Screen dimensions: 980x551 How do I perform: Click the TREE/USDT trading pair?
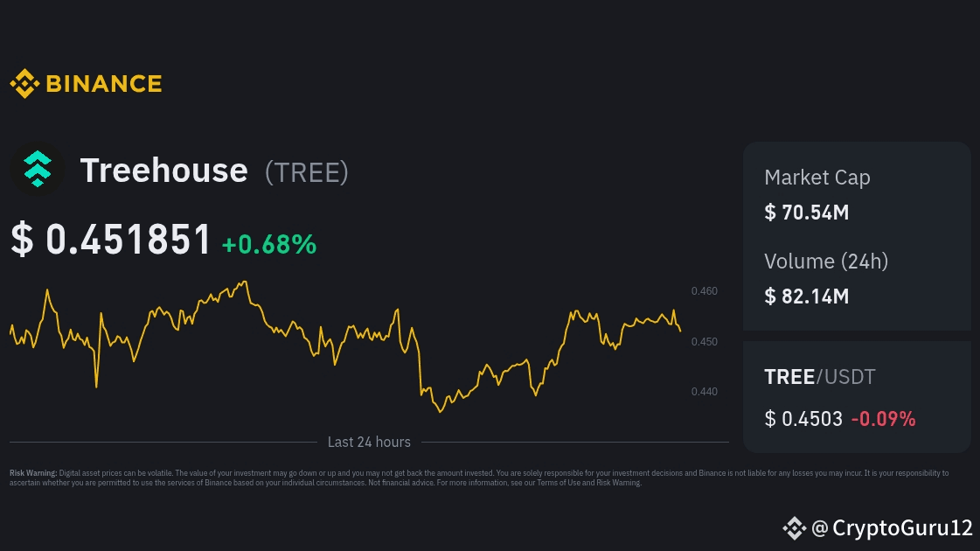[819, 377]
